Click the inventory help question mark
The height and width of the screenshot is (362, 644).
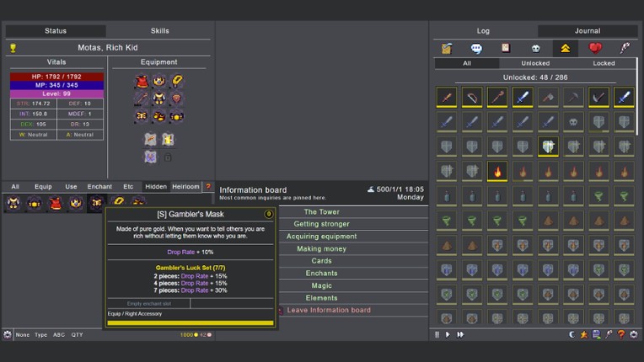click(207, 187)
